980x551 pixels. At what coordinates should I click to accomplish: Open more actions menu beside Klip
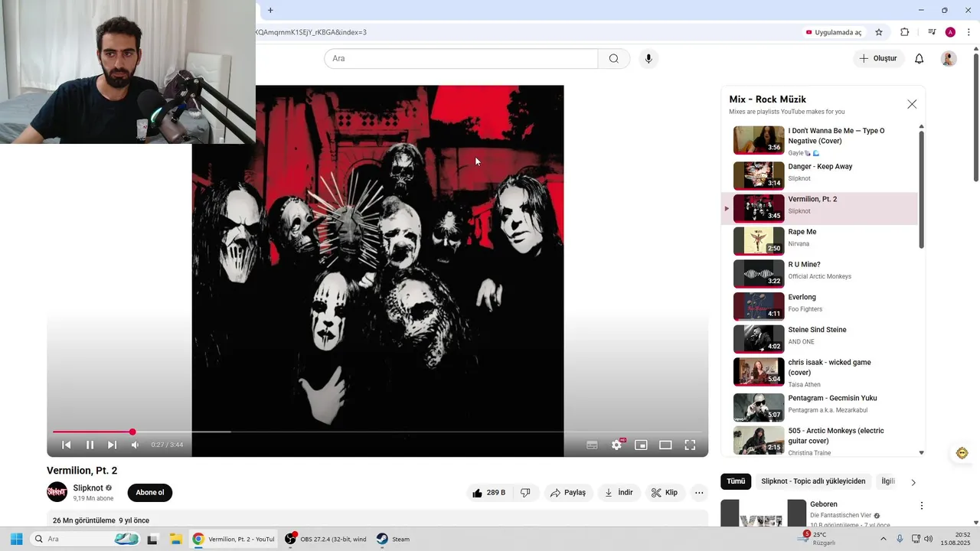point(699,493)
